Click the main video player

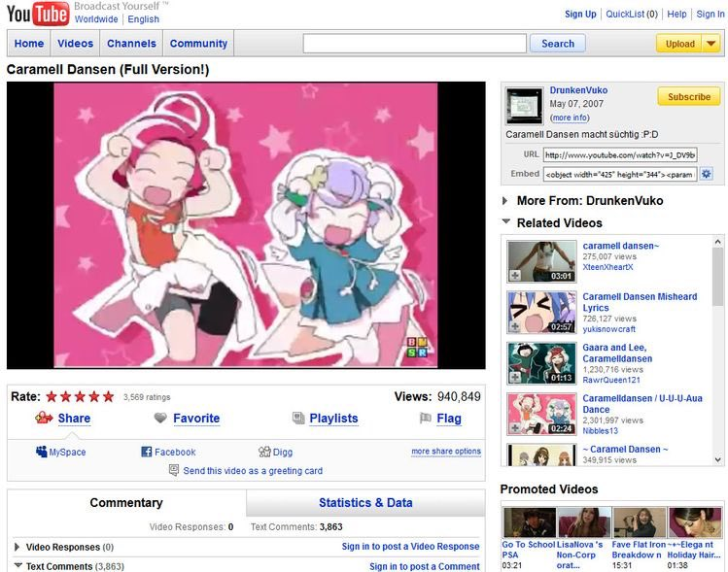pos(246,225)
